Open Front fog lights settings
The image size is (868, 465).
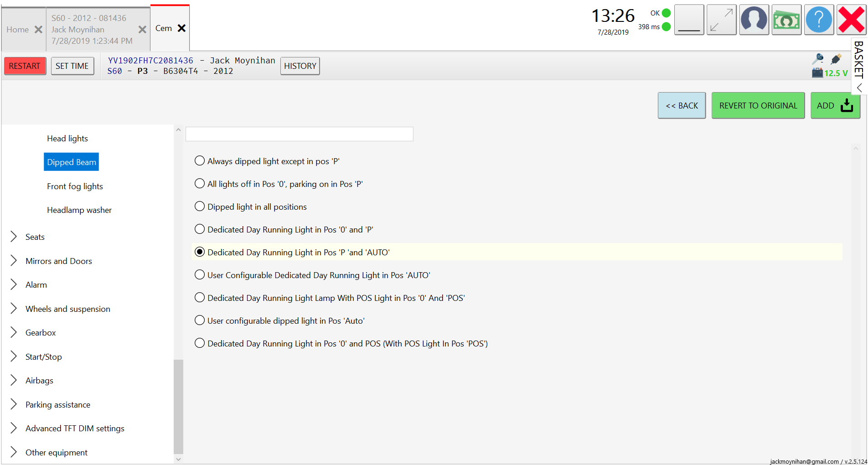[75, 186]
